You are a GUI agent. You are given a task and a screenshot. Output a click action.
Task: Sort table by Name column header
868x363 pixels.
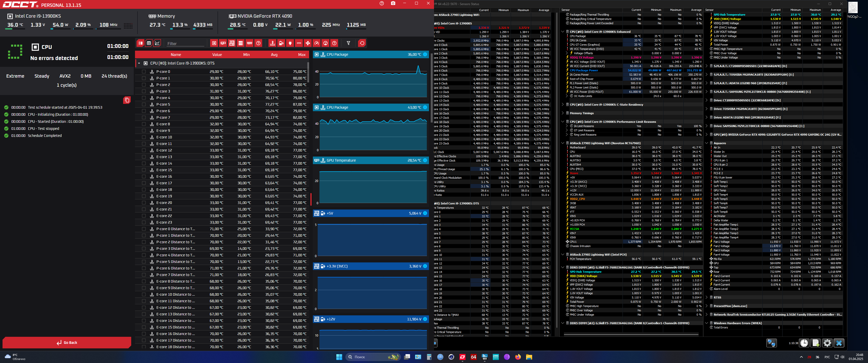tap(176, 54)
